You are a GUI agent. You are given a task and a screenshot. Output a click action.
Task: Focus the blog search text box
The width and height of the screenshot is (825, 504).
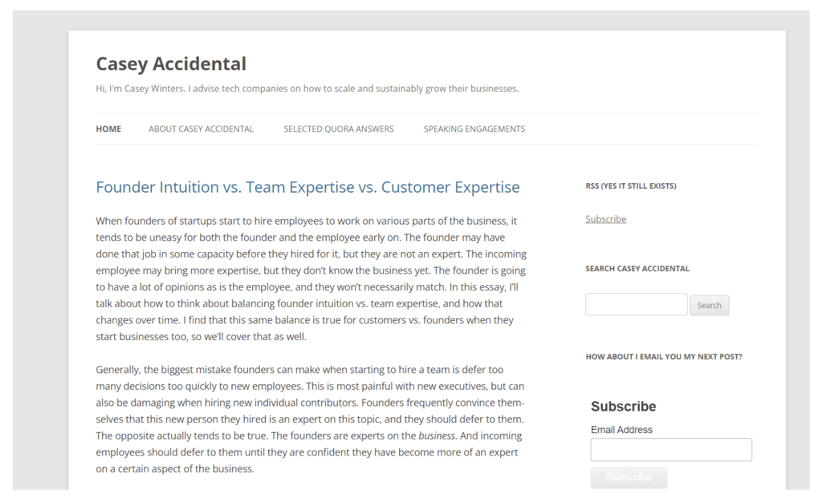point(636,304)
